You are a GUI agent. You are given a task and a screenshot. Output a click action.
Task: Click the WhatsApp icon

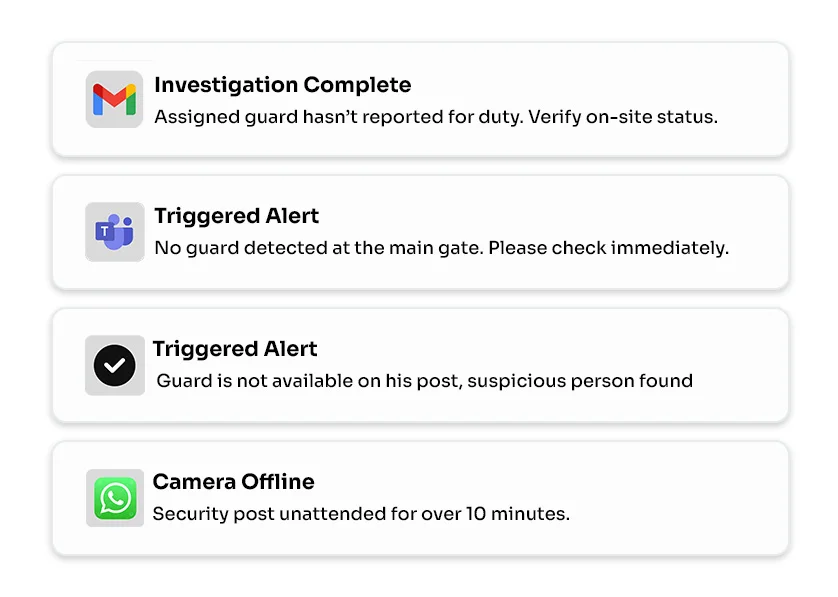point(114,498)
